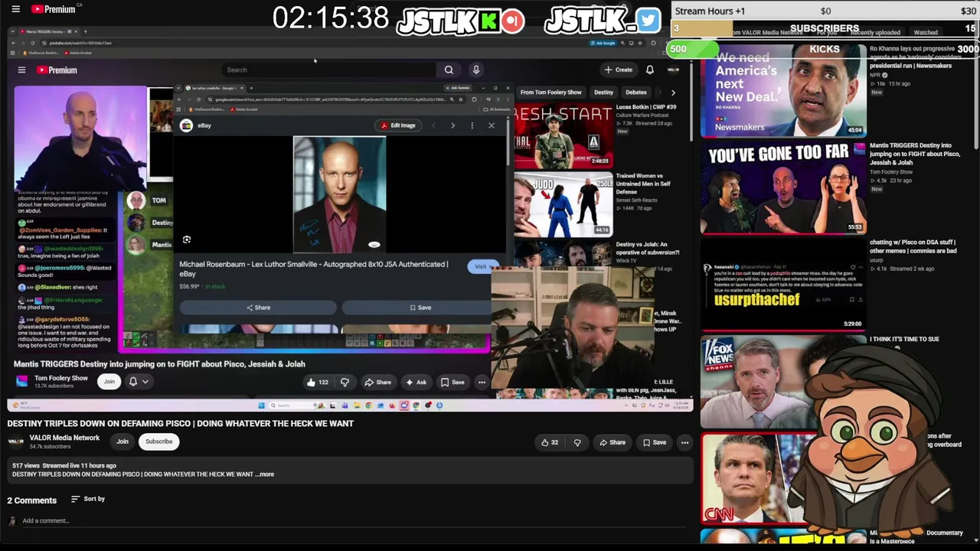The image size is (980, 551).
Task: Open the Ro Khanna Newsmakers video thumbnail
Action: pos(783,91)
